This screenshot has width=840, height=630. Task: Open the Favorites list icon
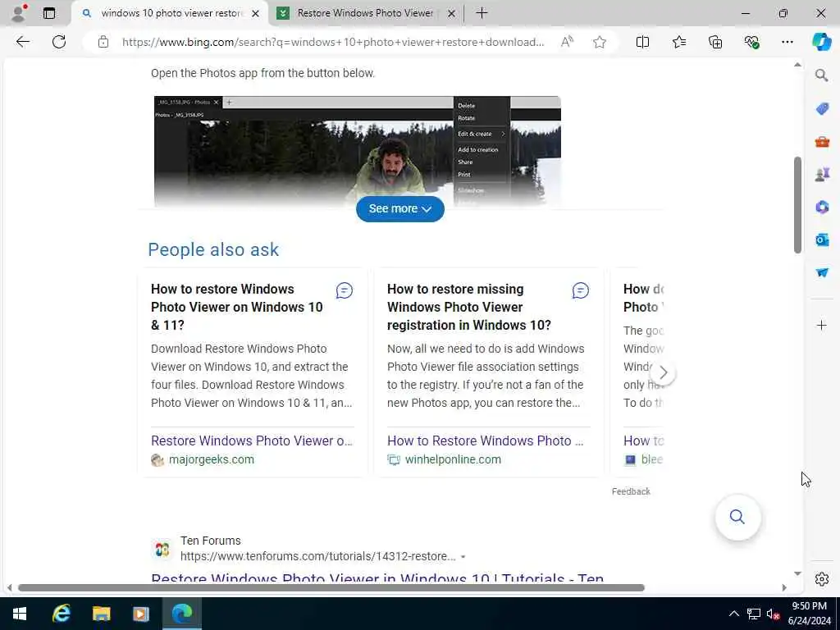[678, 42]
